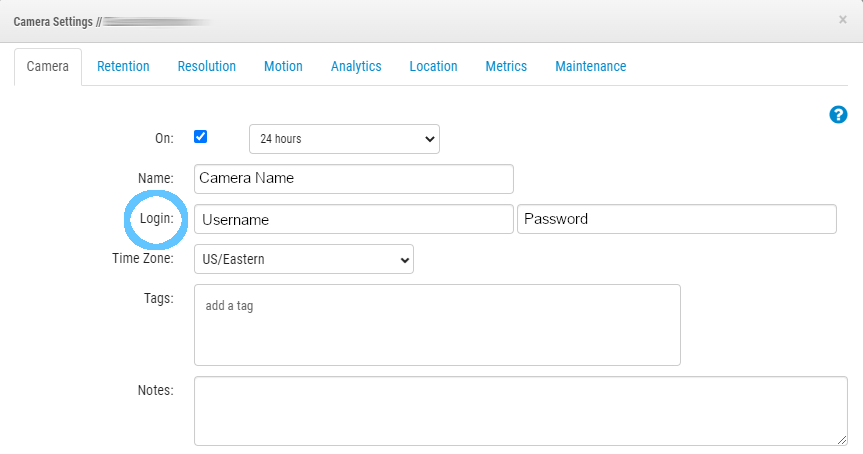The image size is (863, 454).
Task: Toggle the camera On checkbox
Action: (200, 137)
